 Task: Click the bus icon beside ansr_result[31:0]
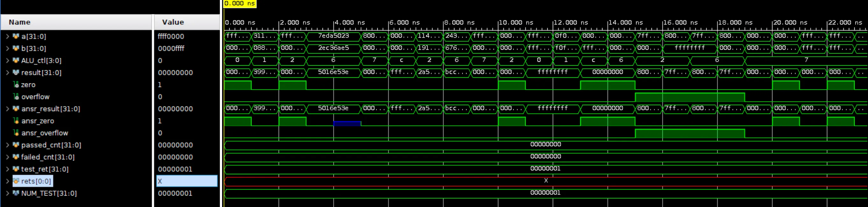click(x=16, y=109)
